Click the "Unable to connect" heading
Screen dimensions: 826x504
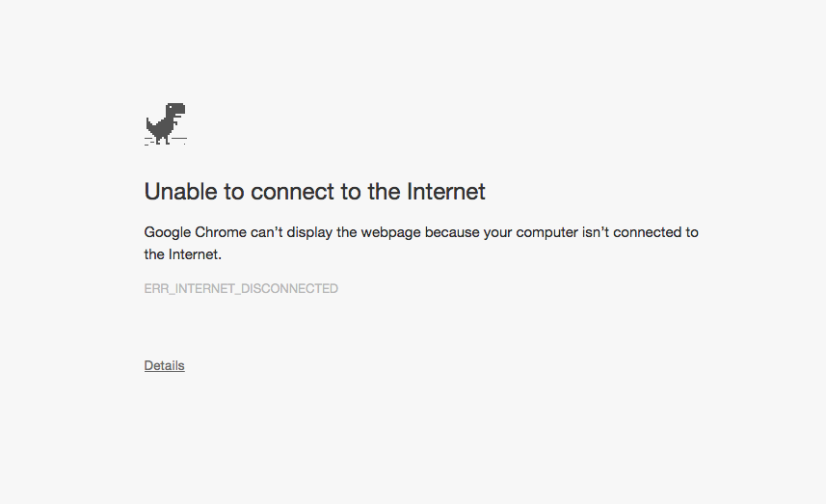pyautogui.click(x=314, y=191)
